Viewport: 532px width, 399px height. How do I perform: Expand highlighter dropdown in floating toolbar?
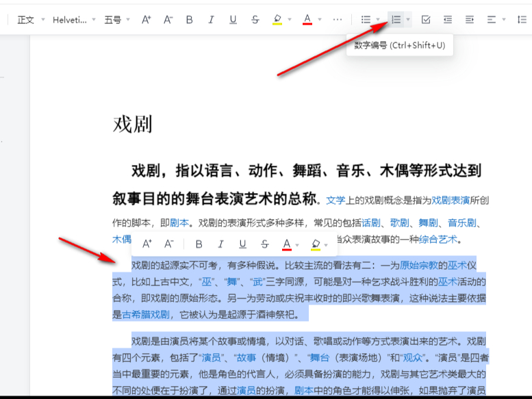(x=326, y=245)
